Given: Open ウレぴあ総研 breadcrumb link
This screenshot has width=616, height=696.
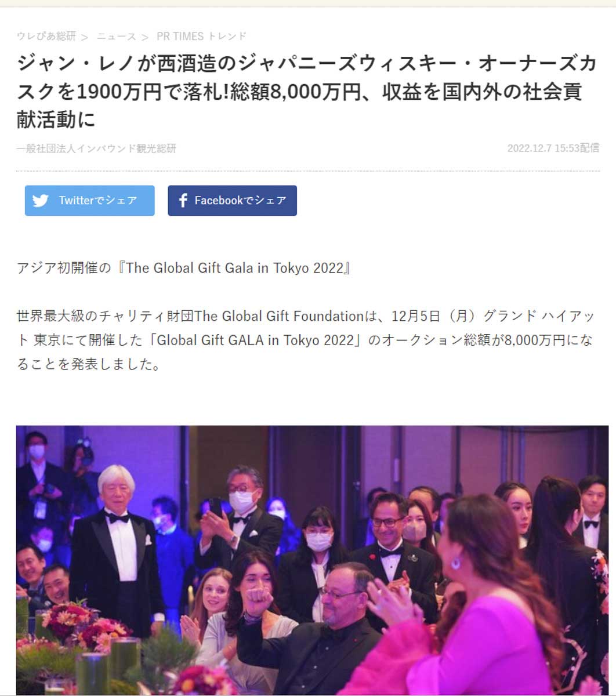Looking at the screenshot, I should pyautogui.click(x=46, y=37).
